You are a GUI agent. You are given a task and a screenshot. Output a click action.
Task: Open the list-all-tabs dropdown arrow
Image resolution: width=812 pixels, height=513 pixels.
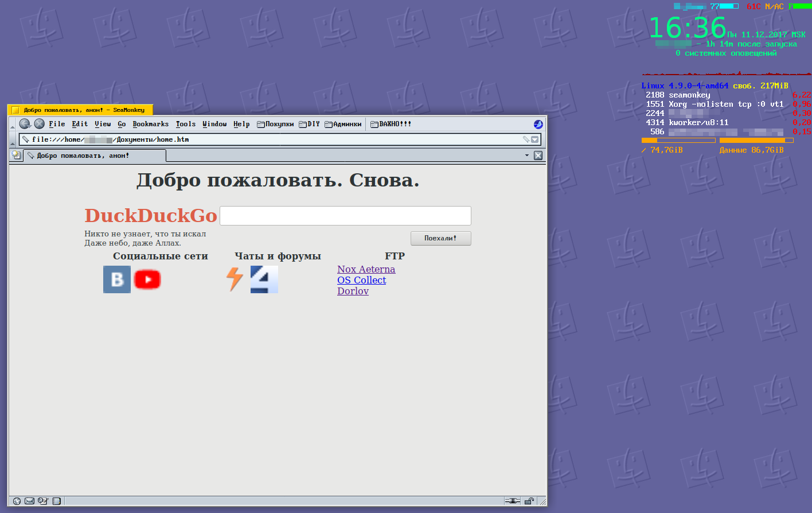(x=527, y=156)
